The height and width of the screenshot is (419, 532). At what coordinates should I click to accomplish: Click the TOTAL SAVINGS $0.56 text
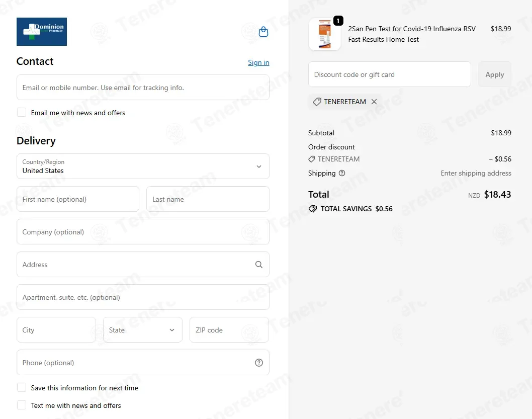pos(356,209)
